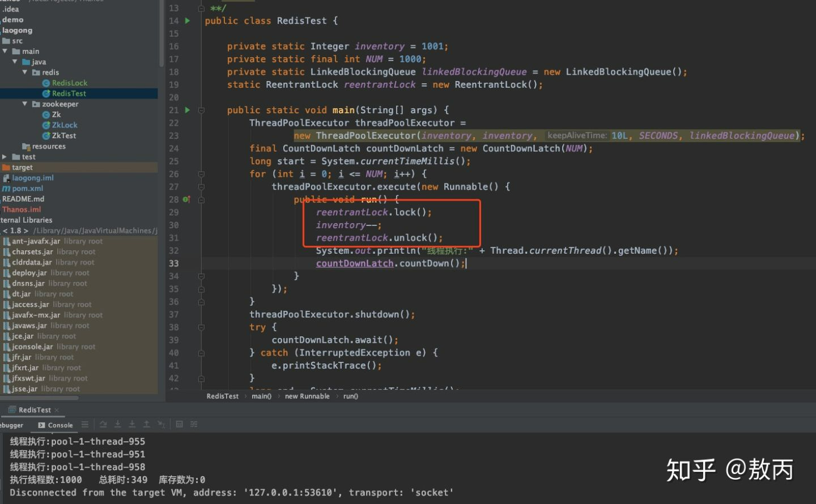Viewport: 816px width, 504px height.
Task: Close the RedisTest debug session tab
Action: pos(57,410)
